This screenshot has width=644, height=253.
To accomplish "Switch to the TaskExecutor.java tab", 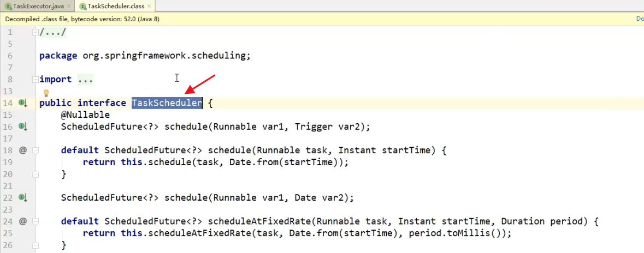I will 38,6.
